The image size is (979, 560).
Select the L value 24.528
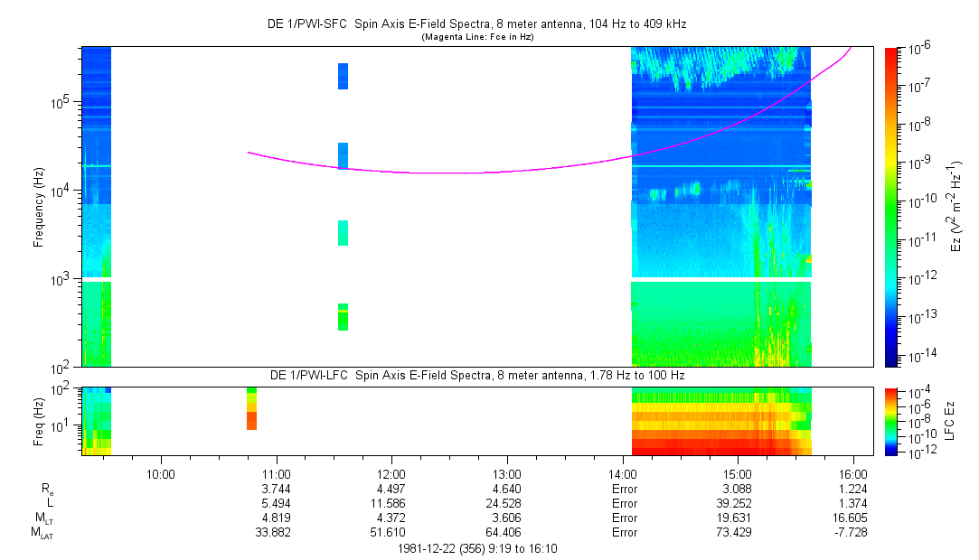504,503
